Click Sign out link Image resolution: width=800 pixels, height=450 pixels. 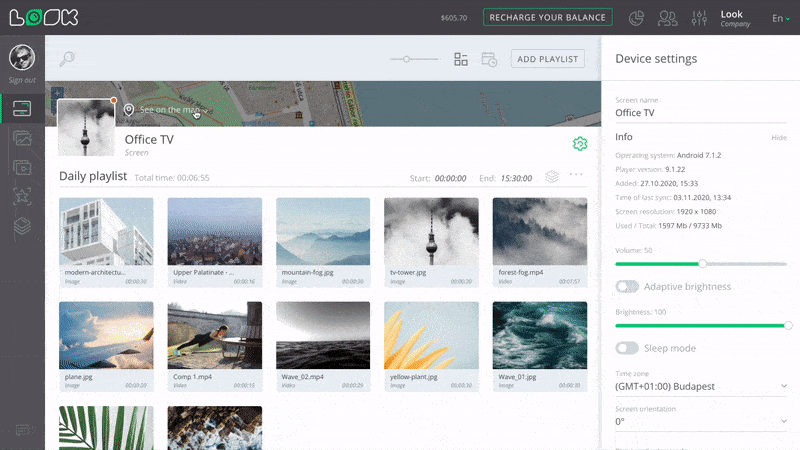coord(22,80)
